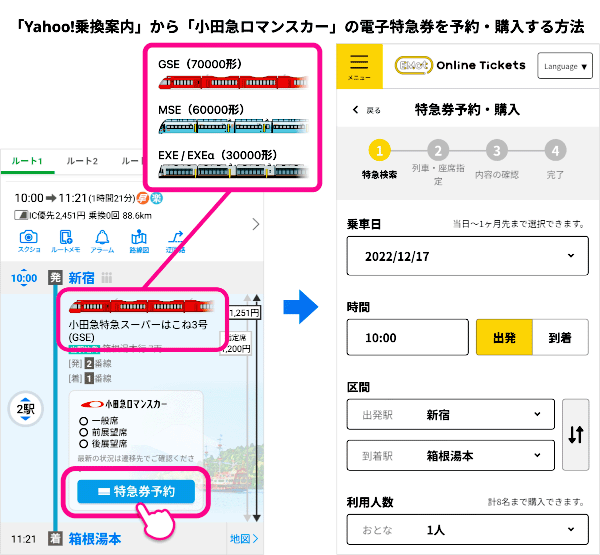Click the 小田急ロマンスカー logo
The width and height of the screenshot is (600, 555).
pos(124,404)
